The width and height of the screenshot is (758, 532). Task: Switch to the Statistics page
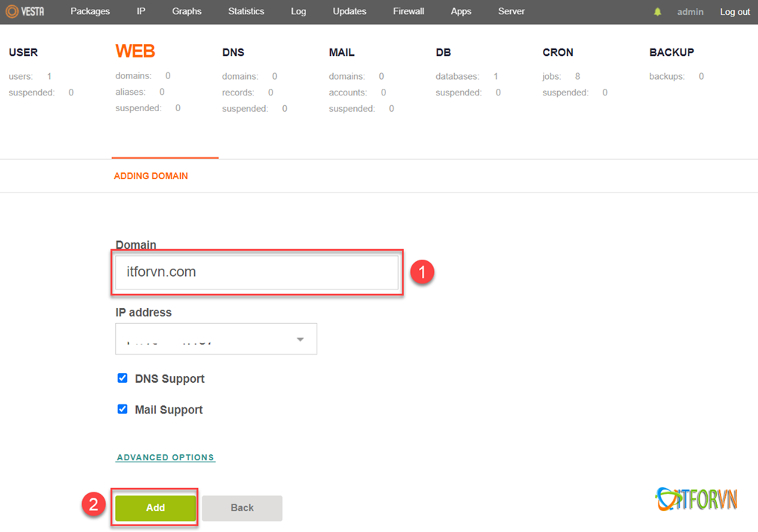tap(246, 12)
